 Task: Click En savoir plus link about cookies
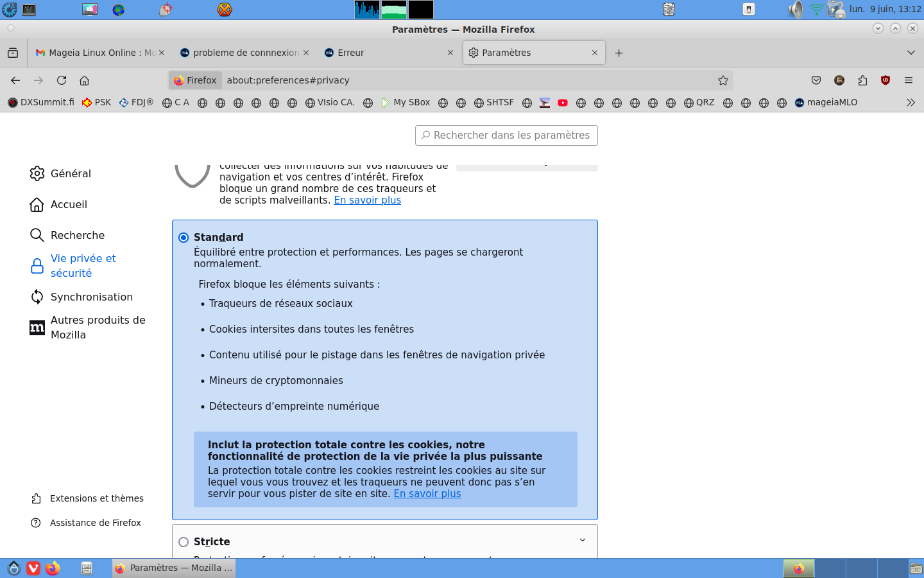427,494
